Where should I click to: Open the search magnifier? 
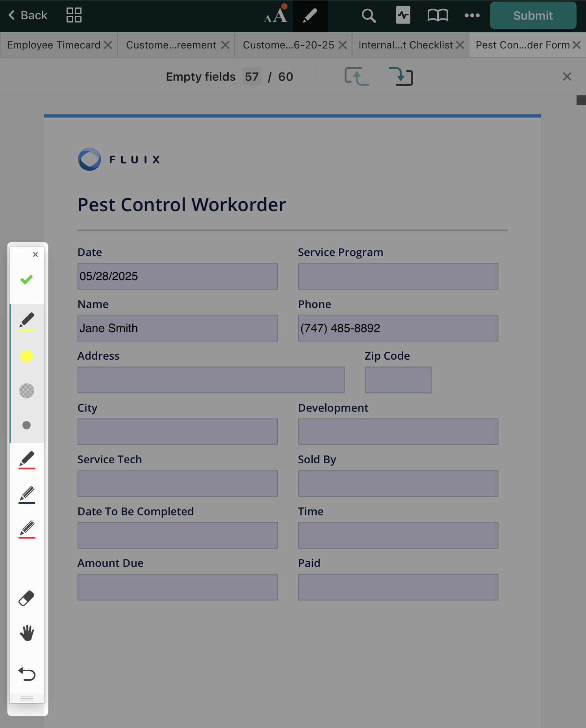[369, 16]
